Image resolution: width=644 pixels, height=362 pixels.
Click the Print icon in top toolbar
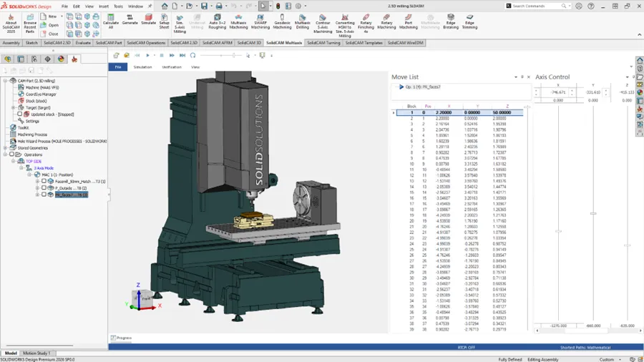219,6
